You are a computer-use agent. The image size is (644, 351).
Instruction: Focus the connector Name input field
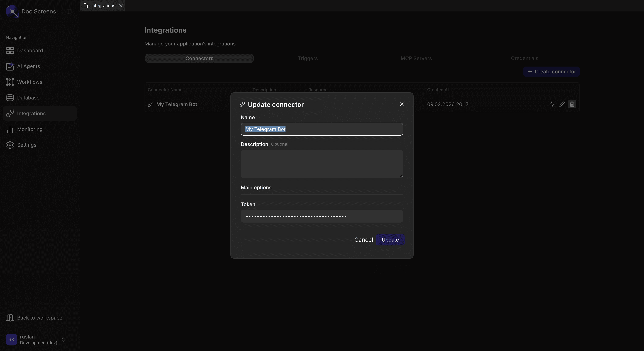(x=321, y=129)
